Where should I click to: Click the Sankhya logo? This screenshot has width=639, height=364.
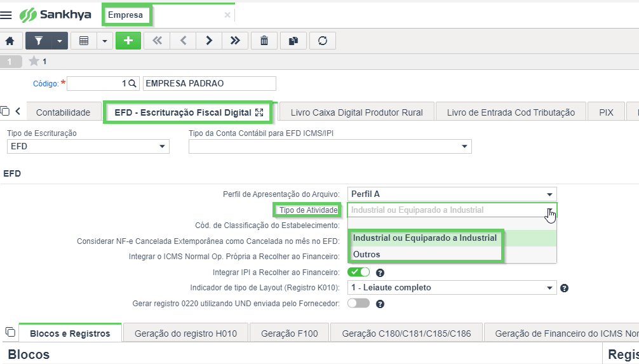pos(55,15)
